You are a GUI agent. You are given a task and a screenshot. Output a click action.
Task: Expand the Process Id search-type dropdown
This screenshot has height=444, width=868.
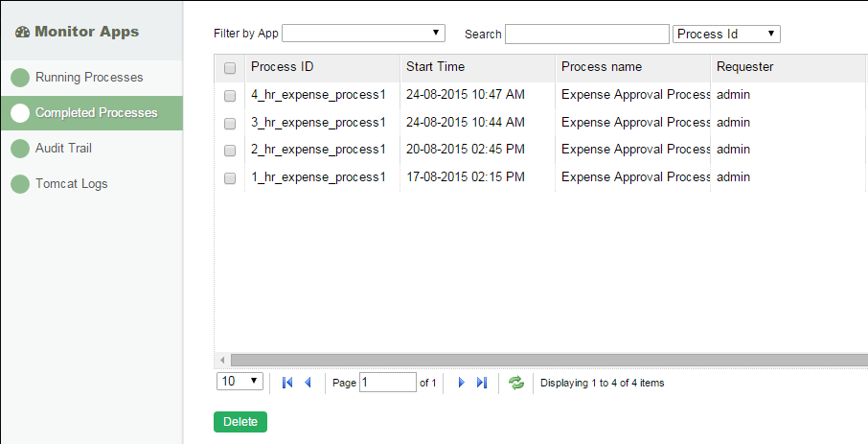[726, 34]
